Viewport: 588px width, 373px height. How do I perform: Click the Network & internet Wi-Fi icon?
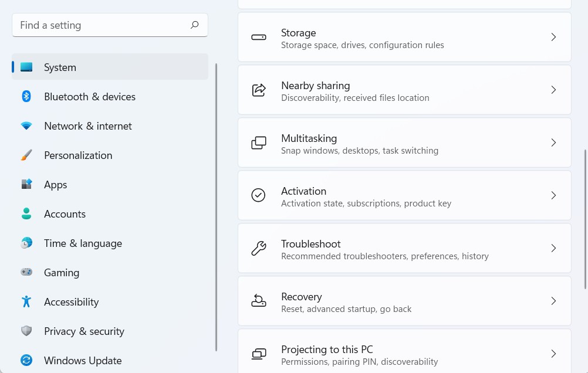(x=26, y=126)
